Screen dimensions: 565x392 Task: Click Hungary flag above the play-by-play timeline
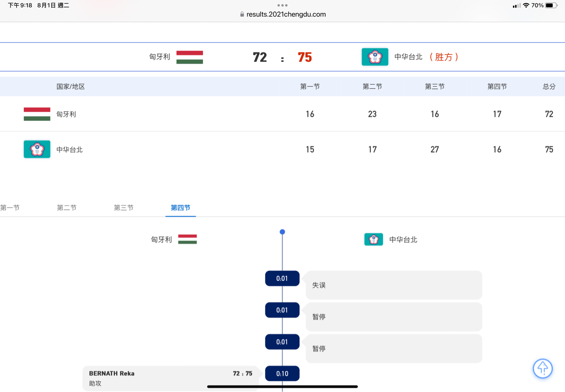click(x=187, y=239)
